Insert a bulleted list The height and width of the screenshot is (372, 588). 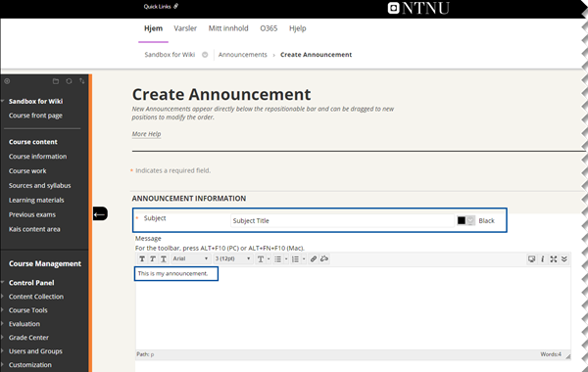tap(277, 258)
